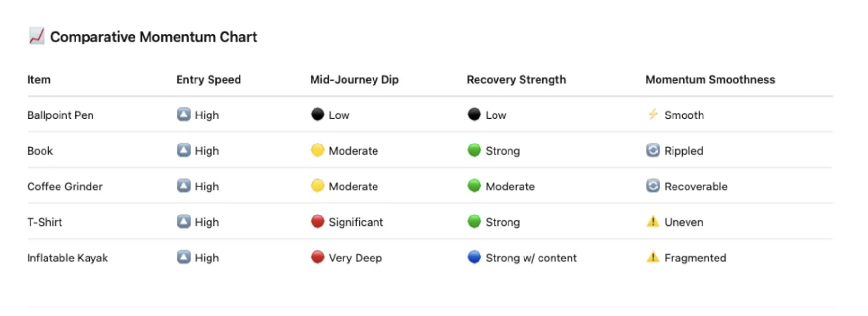
Task: Click the Comparative Momentum Chart heading
Action: pos(153,37)
